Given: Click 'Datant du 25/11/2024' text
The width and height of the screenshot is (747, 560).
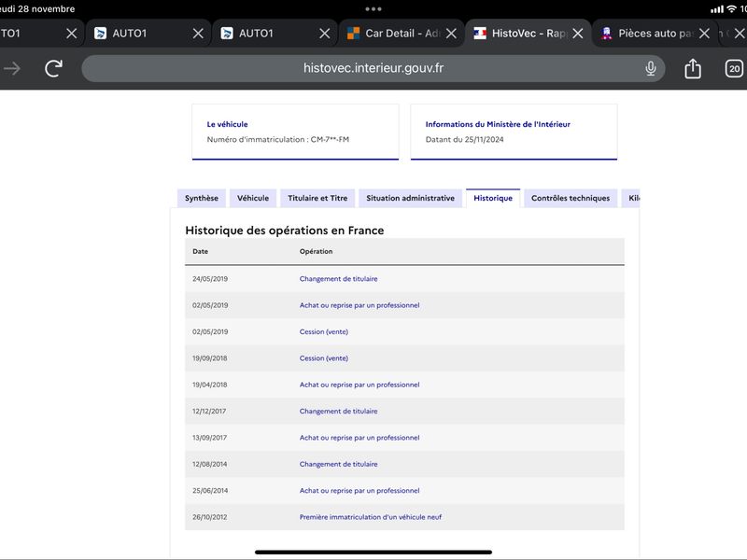Looking at the screenshot, I should (464, 139).
